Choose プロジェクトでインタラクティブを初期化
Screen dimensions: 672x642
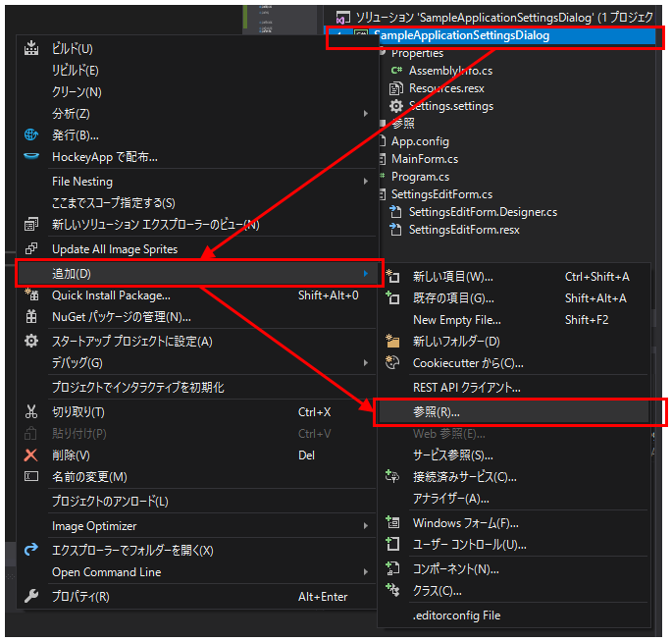(x=138, y=387)
